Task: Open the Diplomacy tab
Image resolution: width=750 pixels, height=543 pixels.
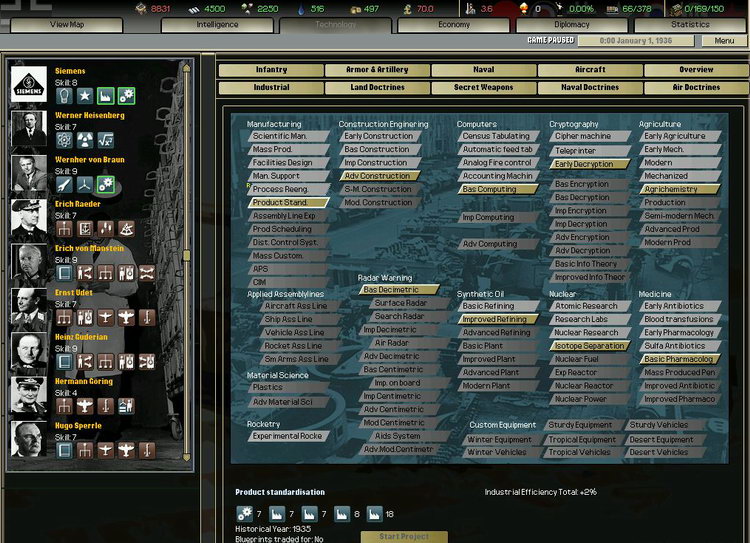Action: [x=572, y=24]
